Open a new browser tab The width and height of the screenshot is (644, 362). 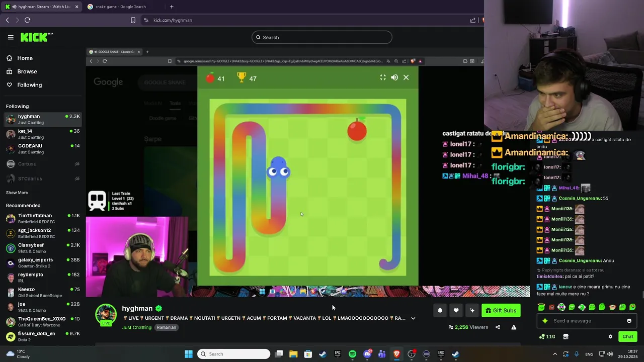tap(172, 7)
